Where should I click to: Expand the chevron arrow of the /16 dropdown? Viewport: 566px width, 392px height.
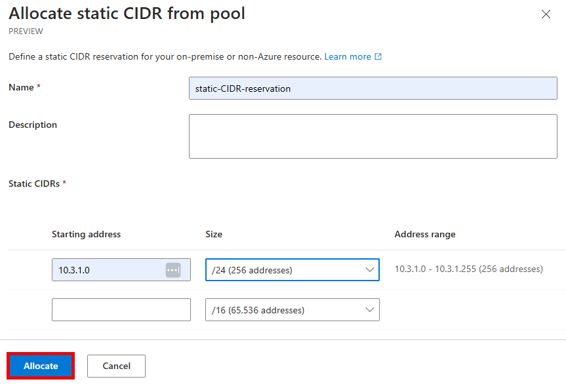point(370,310)
